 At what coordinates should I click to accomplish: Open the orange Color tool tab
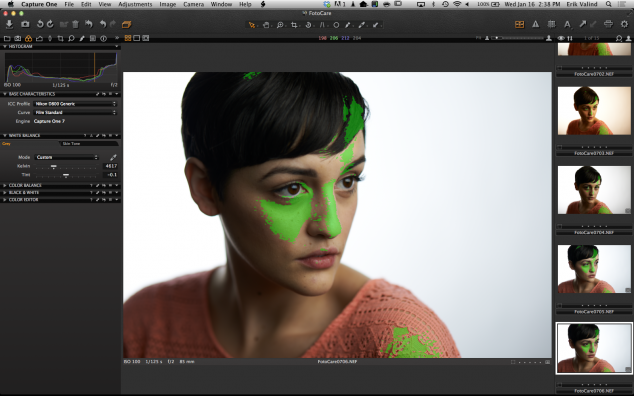click(28, 38)
